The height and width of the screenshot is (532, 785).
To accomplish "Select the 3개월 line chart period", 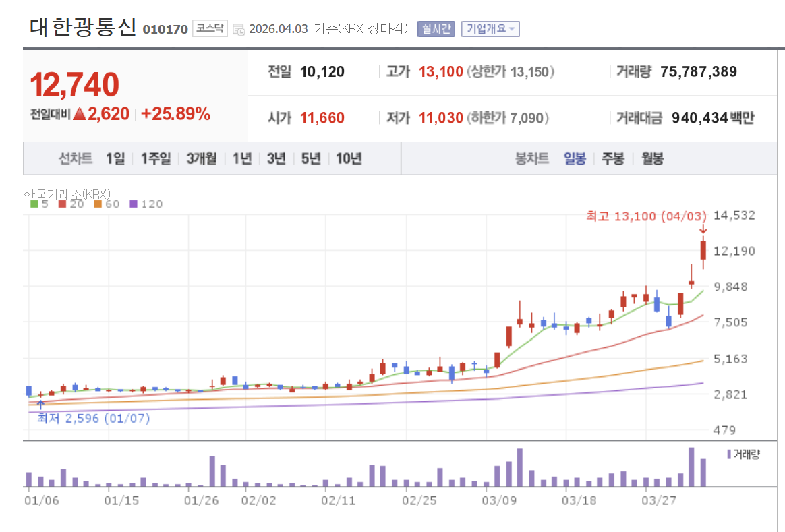I will (x=202, y=158).
